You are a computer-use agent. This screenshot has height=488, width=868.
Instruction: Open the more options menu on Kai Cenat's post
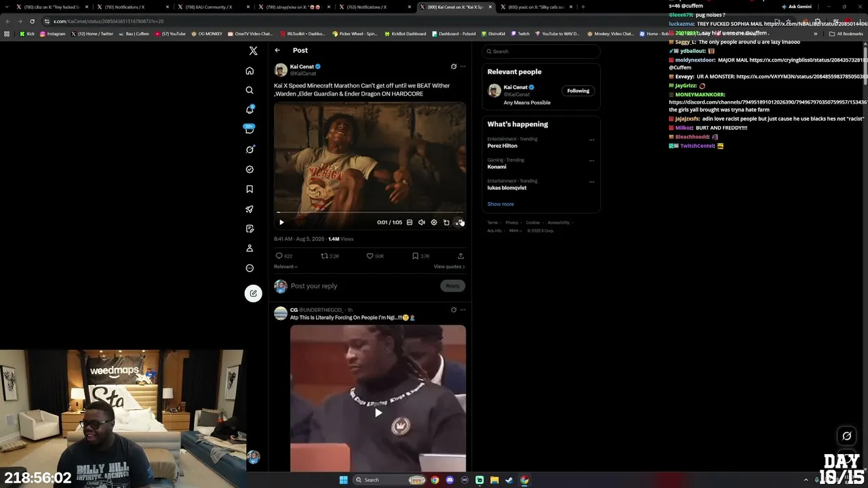pos(463,66)
